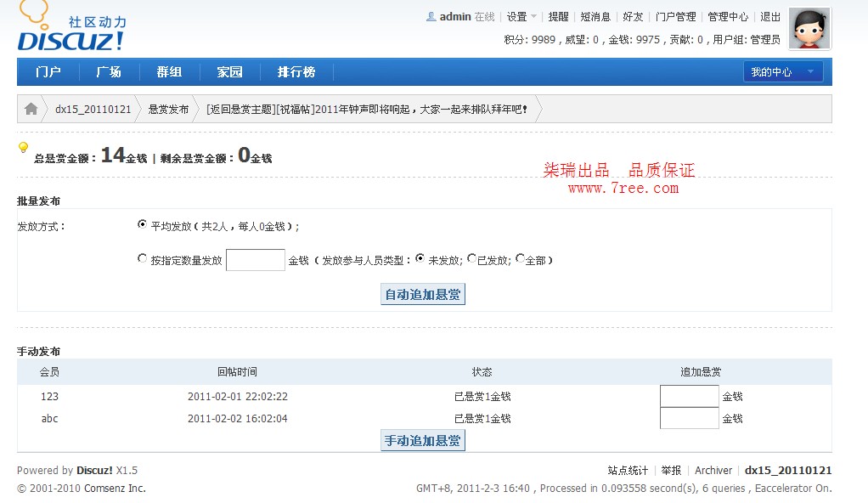The image size is (868, 503).
Task: Focus the 追加悬赏 input for member abc
Action: 690,418
